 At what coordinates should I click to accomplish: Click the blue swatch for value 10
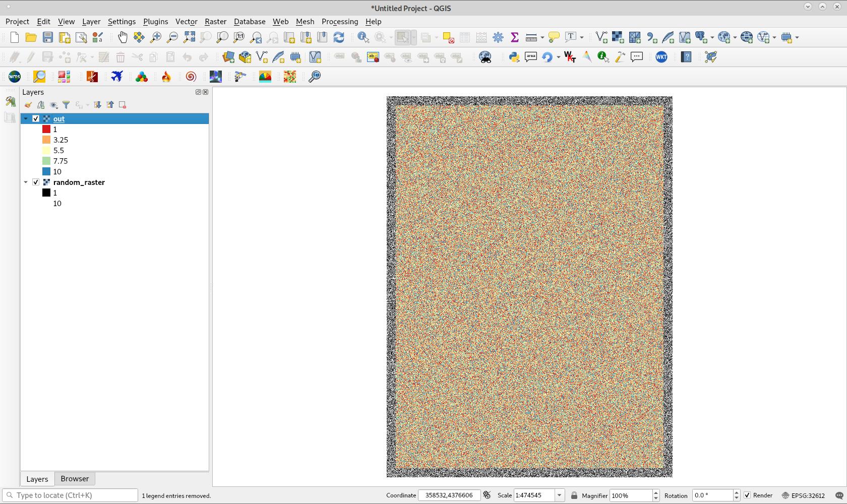point(46,172)
